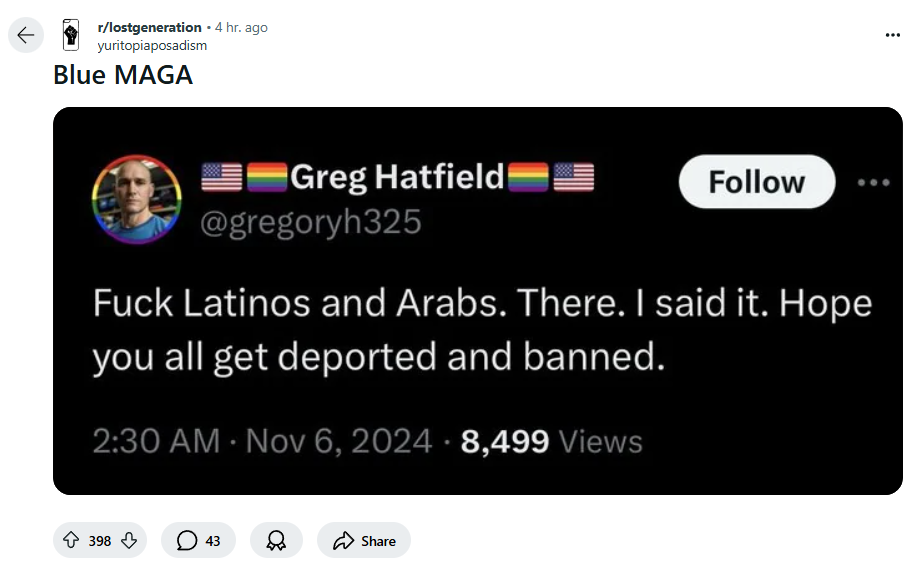The image size is (921, 566).
Task: Open user yuritopiaposadism's profile
Action: [x=152, y=45]
